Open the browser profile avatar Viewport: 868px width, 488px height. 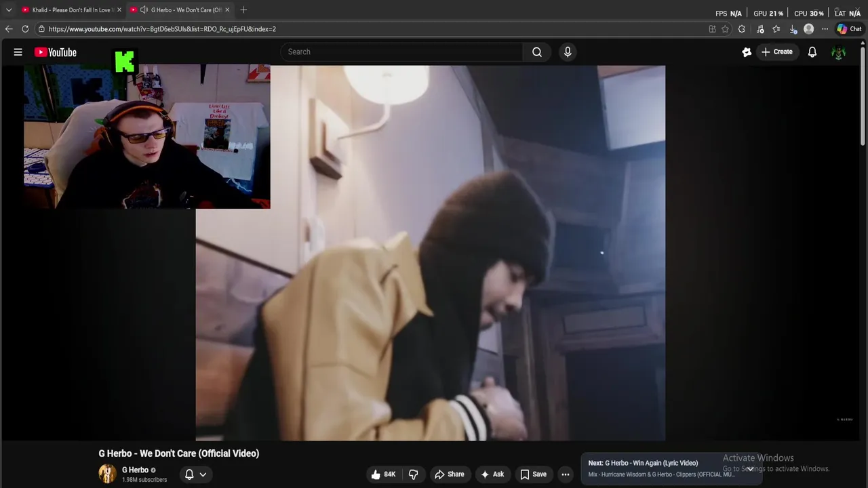pyautogui.click(x=808, y=29)
